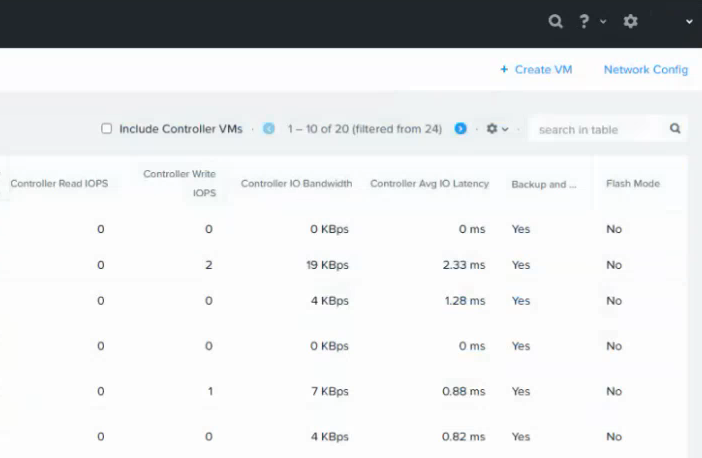
Task: Click the magnifier in the table search box
Action: pyautogui.click(x=675, y=129)
